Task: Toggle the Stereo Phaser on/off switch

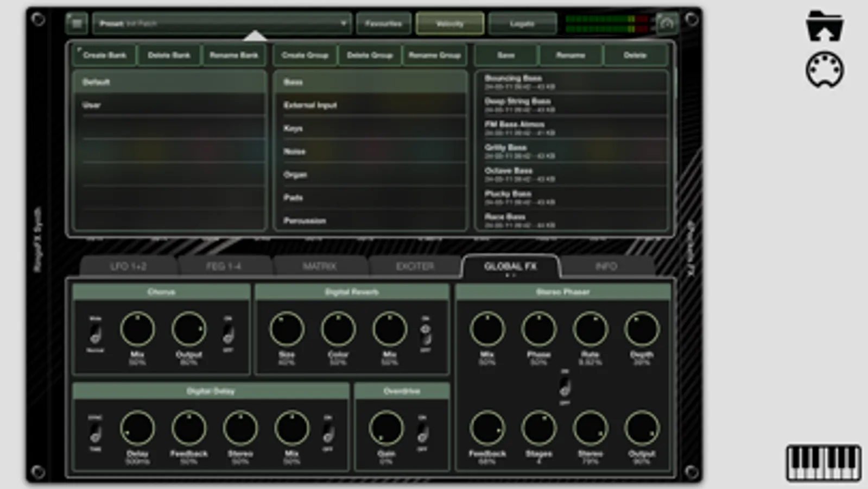Action: click(565, 387)
